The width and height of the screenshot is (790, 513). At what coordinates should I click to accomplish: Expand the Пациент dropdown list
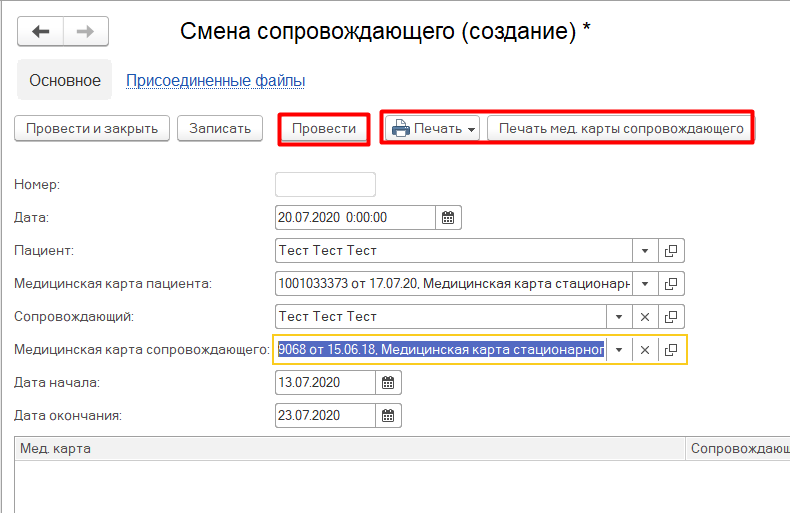[645, 250]
